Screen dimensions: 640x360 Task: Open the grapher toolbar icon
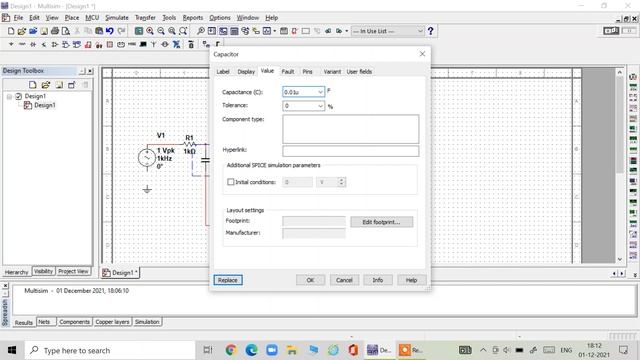pyautogui.click(x=267, y=31)
